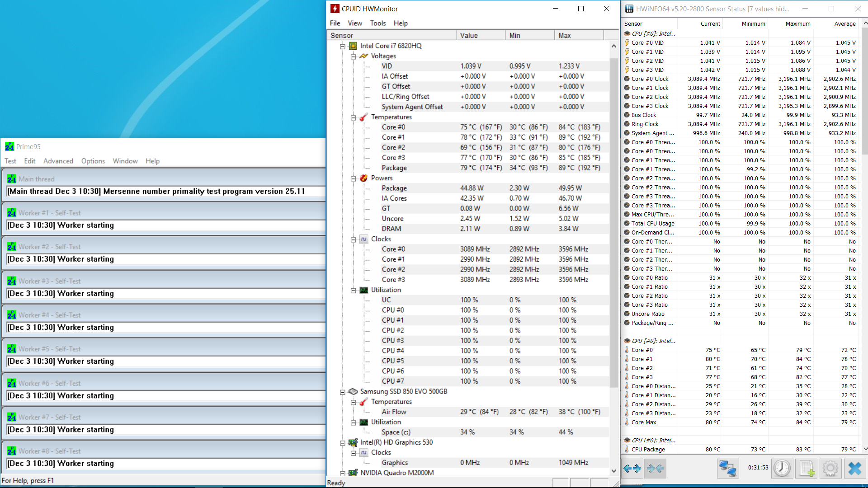Click HWiNFO Maximum column header
The height and width of the screenshot is (488, 868).
tap(790, 23)
